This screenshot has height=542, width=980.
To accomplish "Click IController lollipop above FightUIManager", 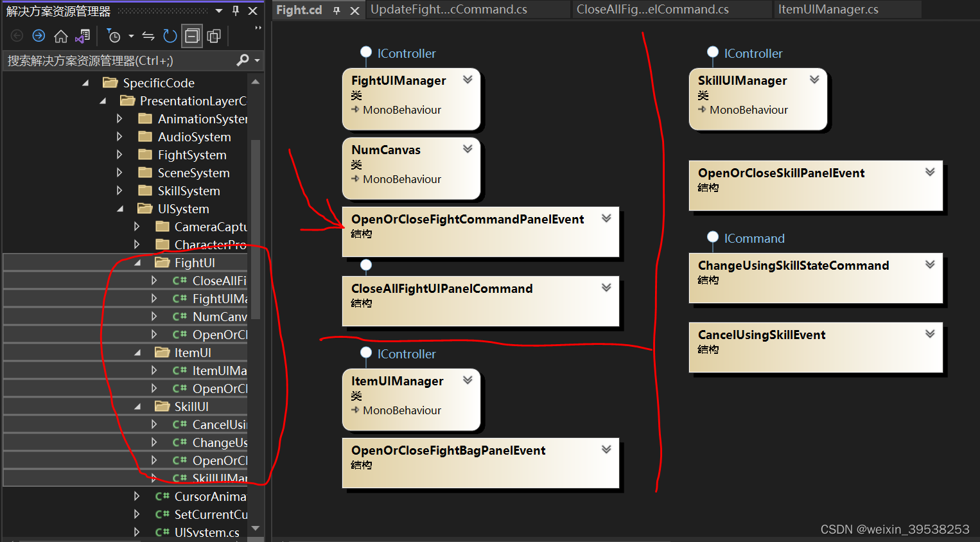I will click(x=366, y=53).
